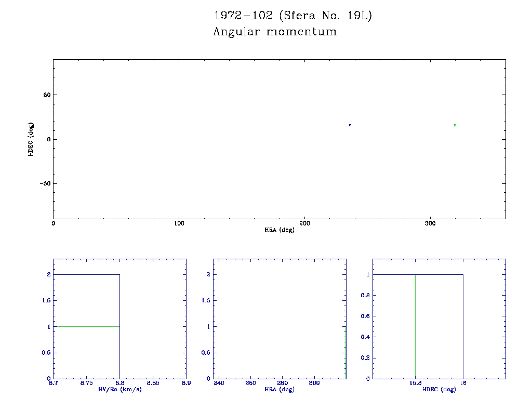
Task: Click the green horizontal line in HV/Re histogram
Action: [86, 326]
